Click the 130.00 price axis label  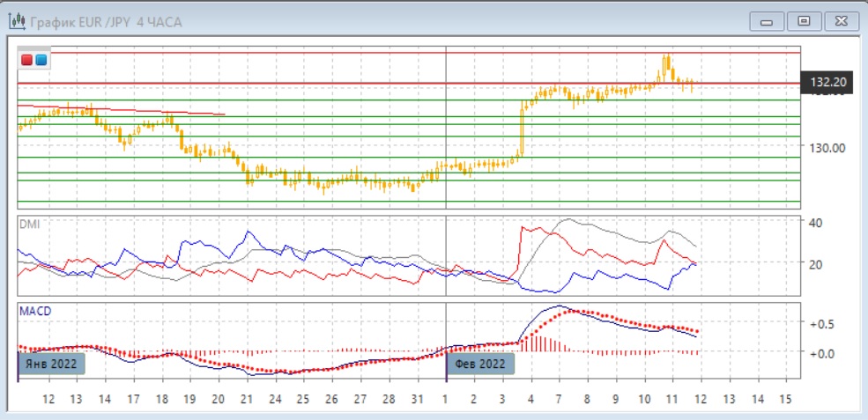tap(827, 147)
